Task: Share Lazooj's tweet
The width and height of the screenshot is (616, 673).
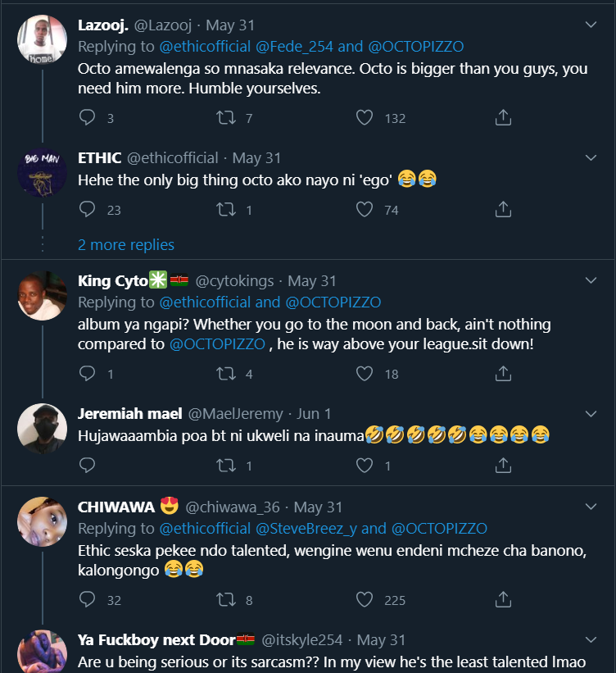Action: click(504, 118)
